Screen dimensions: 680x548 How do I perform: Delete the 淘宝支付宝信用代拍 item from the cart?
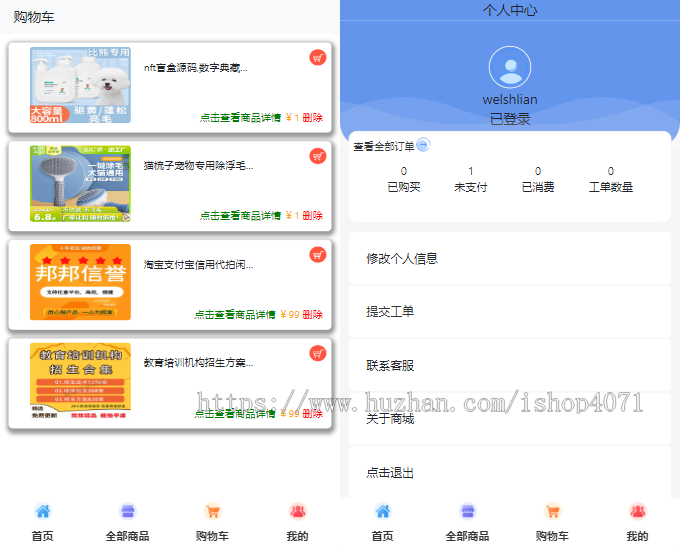(x=313, y=315)
